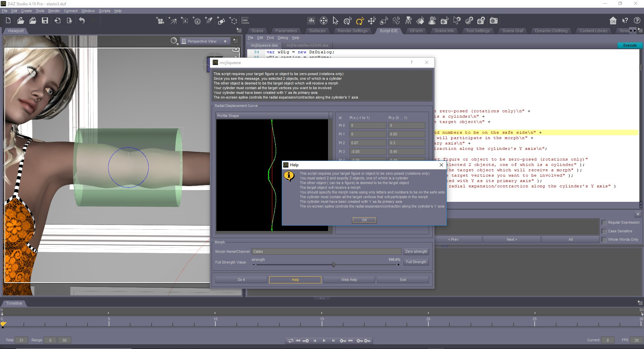Click the plus end of strength slider

[x=398, y=265]
